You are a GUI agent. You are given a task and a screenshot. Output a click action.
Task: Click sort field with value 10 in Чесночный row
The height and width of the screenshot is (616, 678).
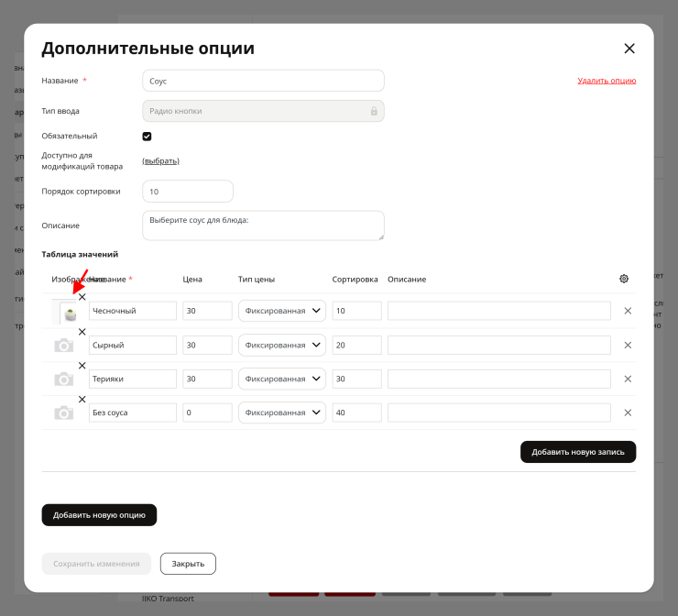click(x=357, y=311)
